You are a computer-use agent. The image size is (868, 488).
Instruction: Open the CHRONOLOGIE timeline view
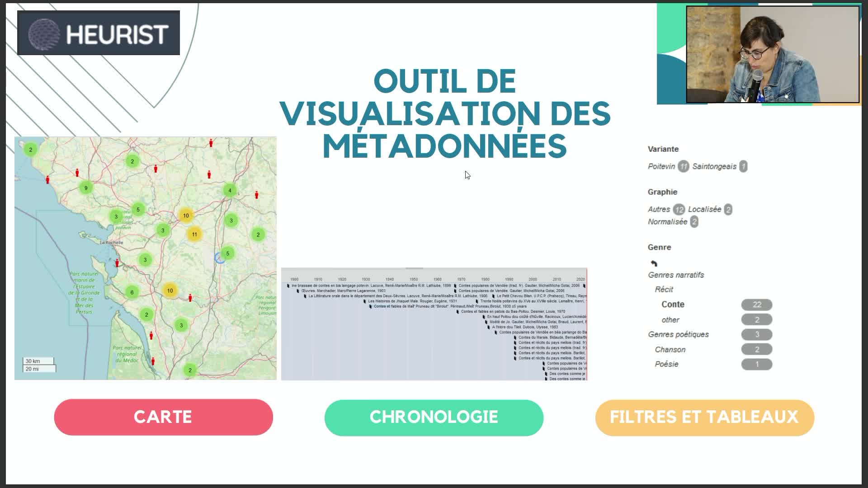[434, 417]
